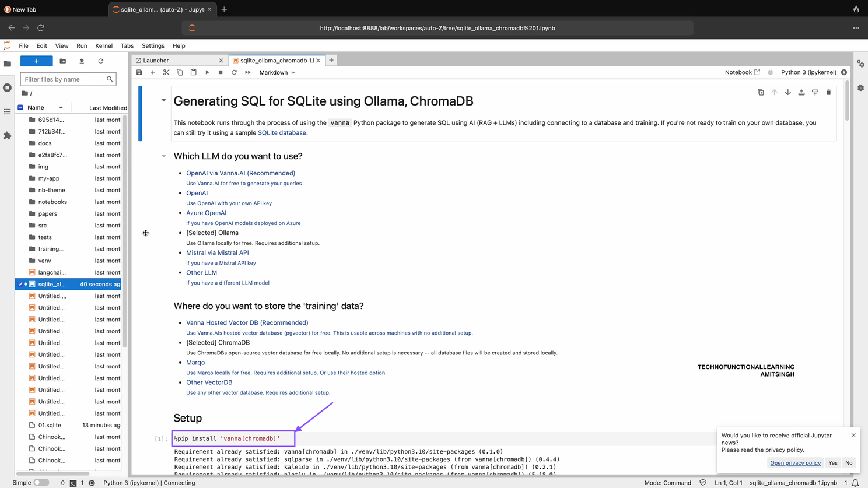The image size is (868, 488).
Task: Insert a cell below from cell toolbar
Action: [x=815, y=92]
